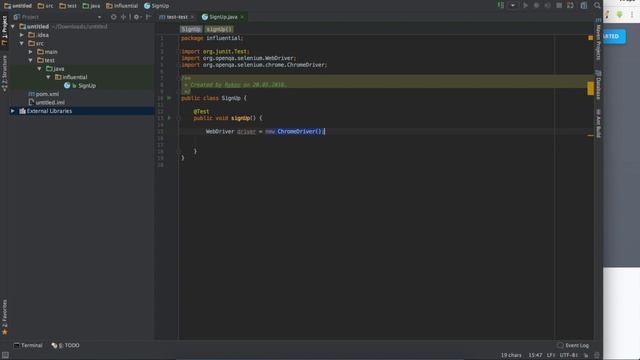Open Project Structure icon in toolbar
Image resolution: width=640 pixels, height=360 pixels.
click(584, 5)
